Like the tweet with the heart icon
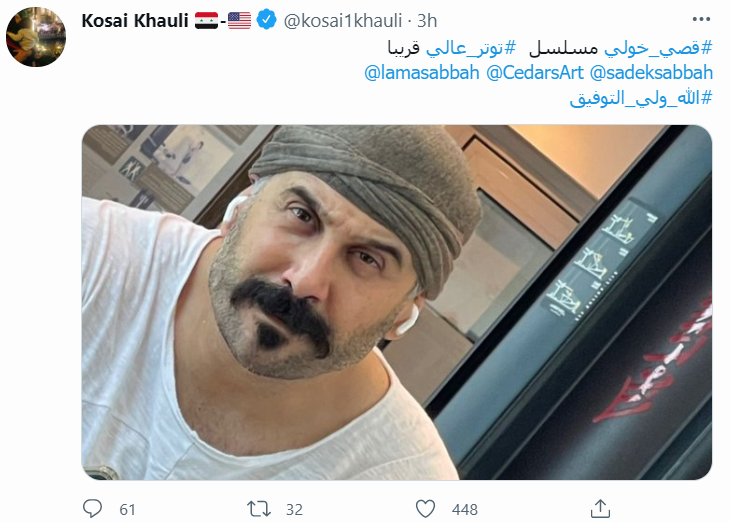This screenshot has height=522, width=730. point(425,508)
